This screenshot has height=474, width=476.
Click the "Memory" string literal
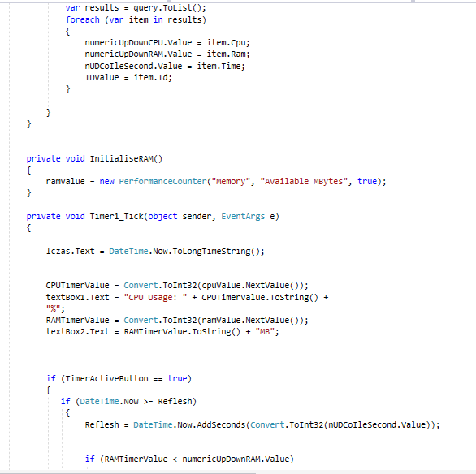pos(231,181)
